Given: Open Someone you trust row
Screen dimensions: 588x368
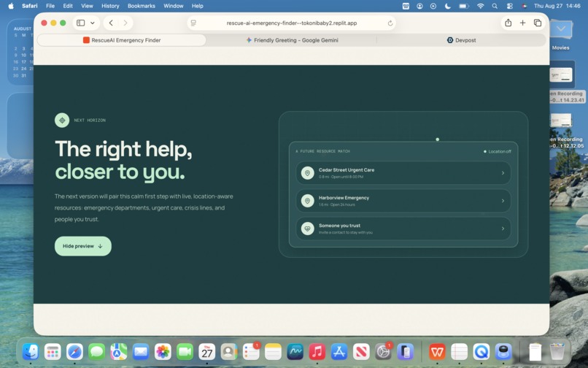Looking at the screenshot, I should pos(403,229).
